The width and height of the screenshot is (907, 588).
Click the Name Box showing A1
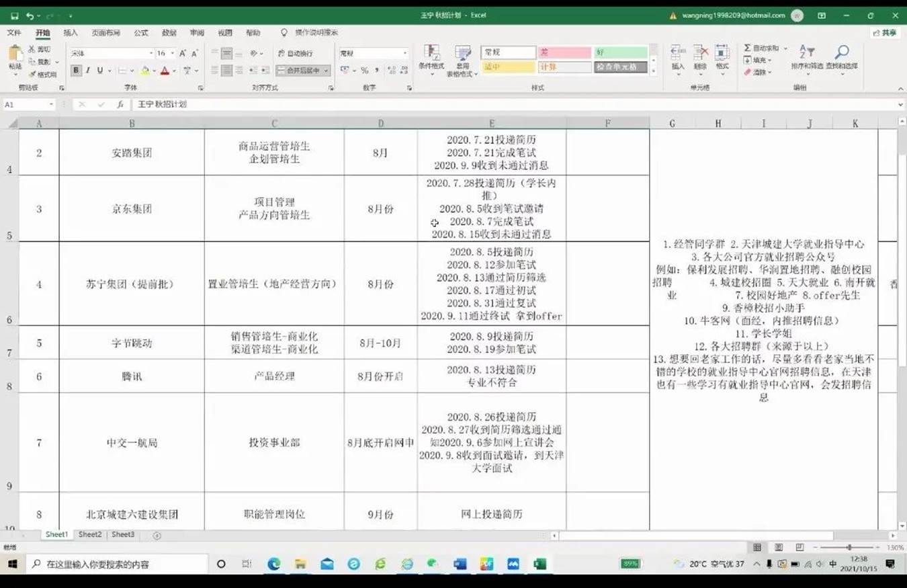pos(28,105)
